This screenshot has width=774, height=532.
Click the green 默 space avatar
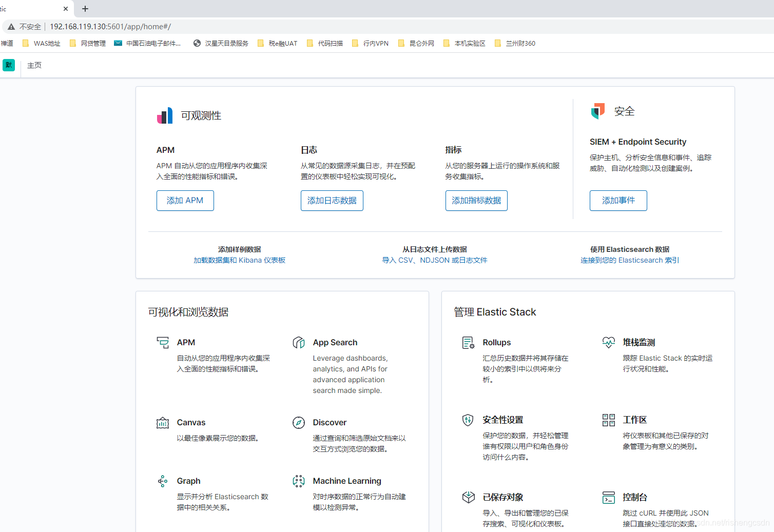pyautogui.click(x=9, y=65)
